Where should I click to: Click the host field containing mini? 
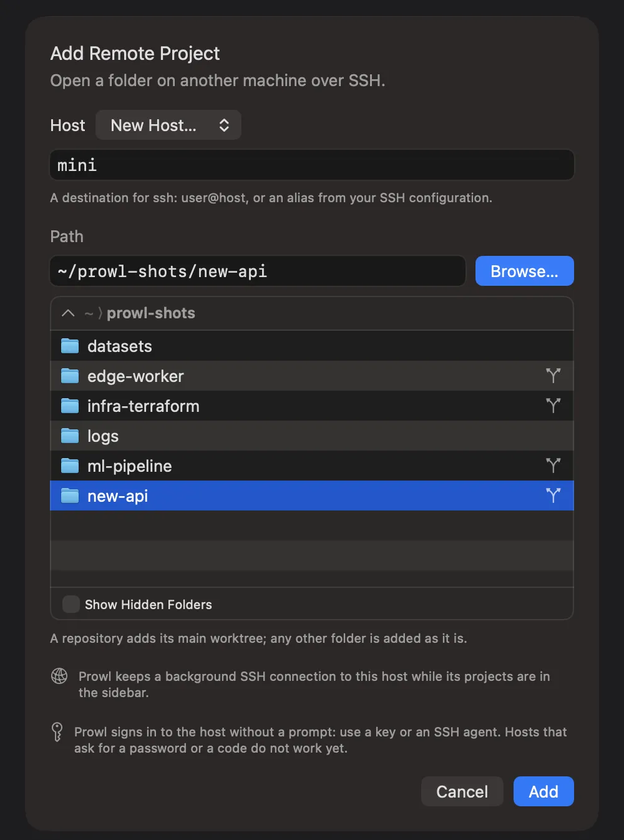(312, 165)
